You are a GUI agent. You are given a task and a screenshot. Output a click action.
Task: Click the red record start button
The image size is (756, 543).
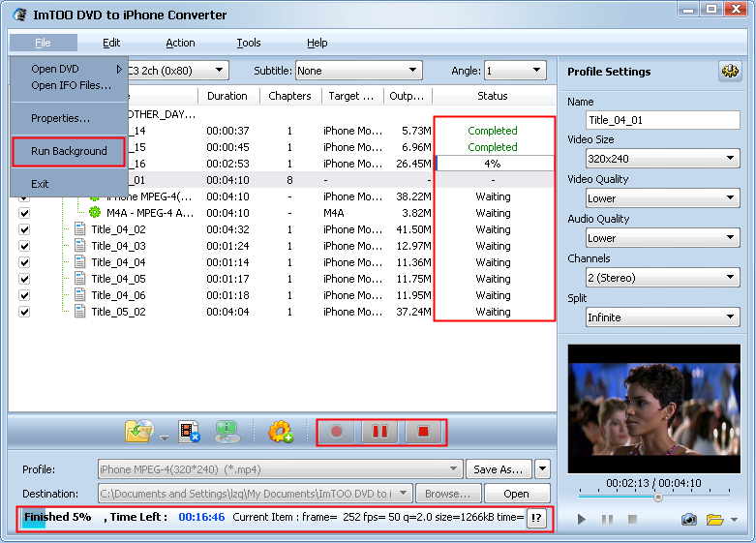pyautogui.click(x=336, y=431)
